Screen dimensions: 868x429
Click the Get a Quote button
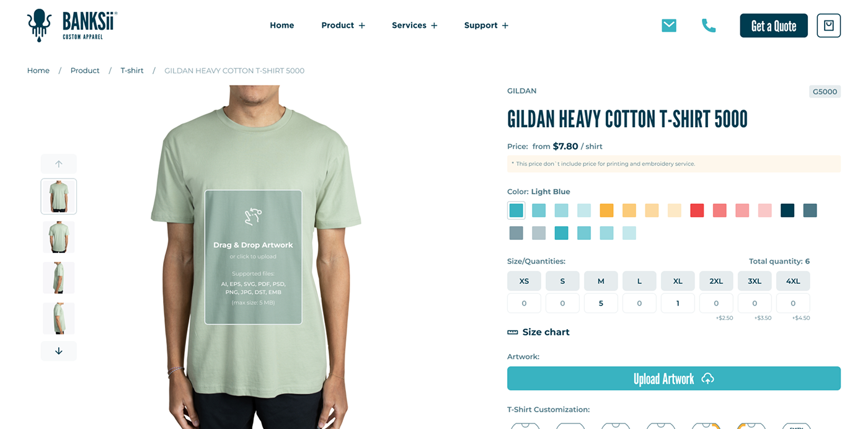click(x=774, y=25)
